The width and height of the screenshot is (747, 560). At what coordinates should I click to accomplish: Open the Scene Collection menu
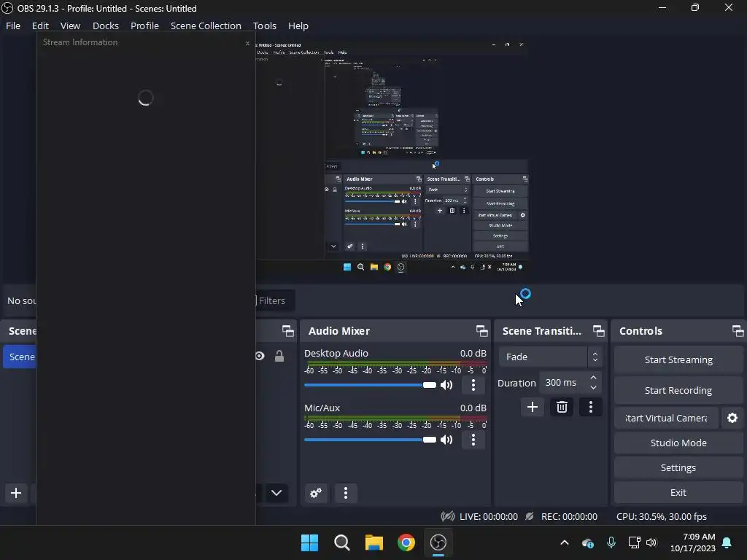pyautogui.click(x=206, y=26)
